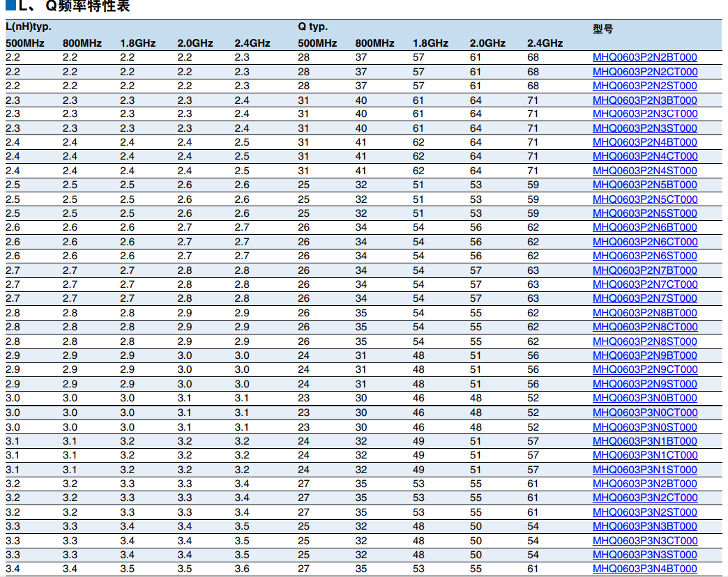
Task: Click the 'L(nH)typ.' group header
Action: (29, 27)
